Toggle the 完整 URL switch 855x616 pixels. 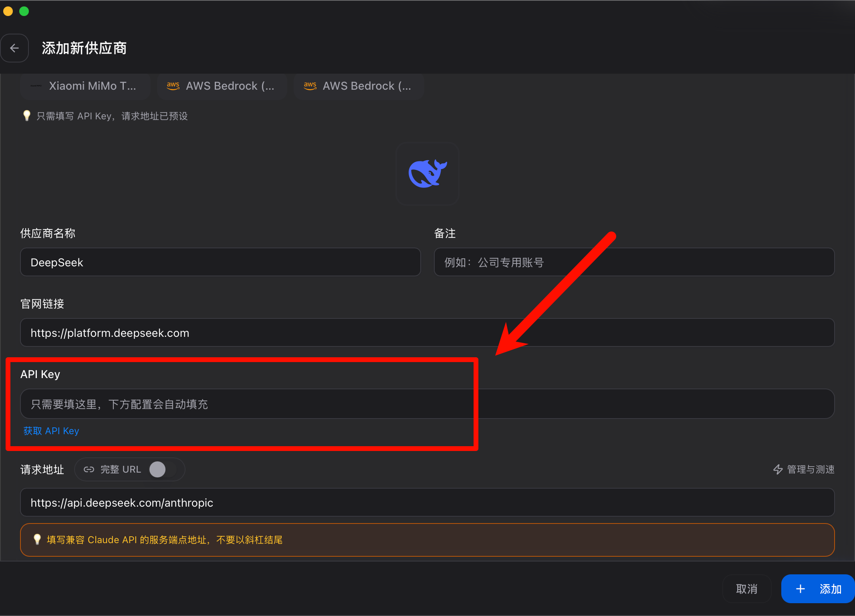[x=162, y=469]
